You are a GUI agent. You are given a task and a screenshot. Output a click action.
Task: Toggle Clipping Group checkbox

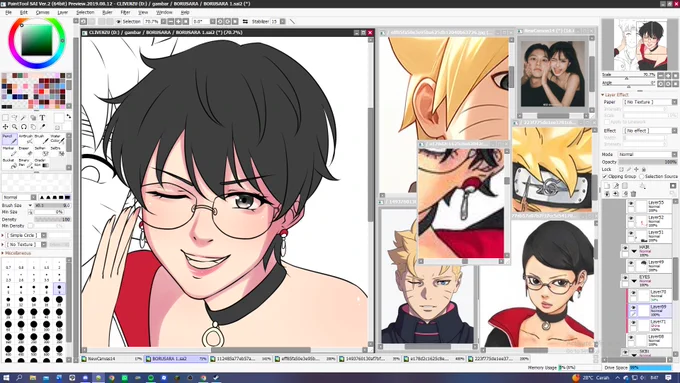(605, 177)
